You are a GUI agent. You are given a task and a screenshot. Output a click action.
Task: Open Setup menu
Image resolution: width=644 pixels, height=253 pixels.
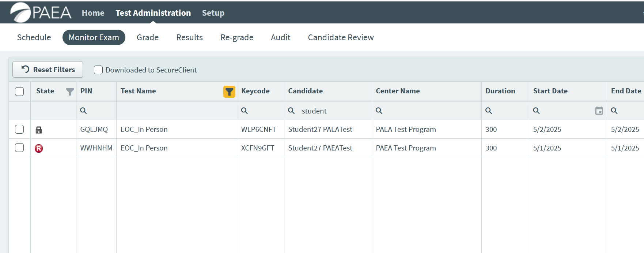[x=213, y=13]
